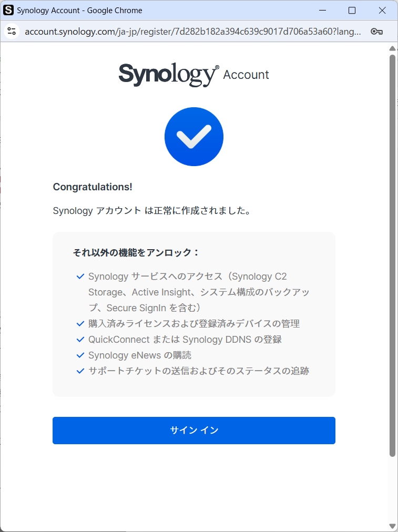This screenshot has width=398, height=532.
Task: Click the checkmark beside Synology eNews item
Action: 80,355
